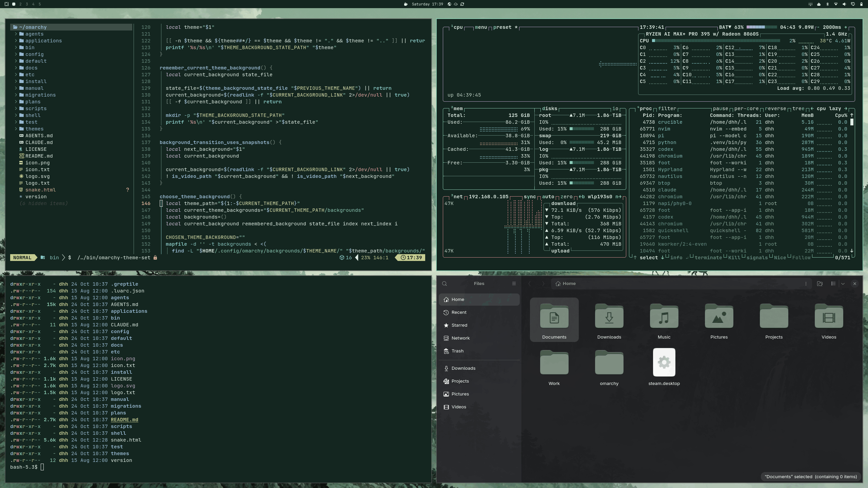Viewport: 868px width, 488px height.
Task: Open Network in the Files sidebar
Action: pyautogui.click(x=479, y=338)
